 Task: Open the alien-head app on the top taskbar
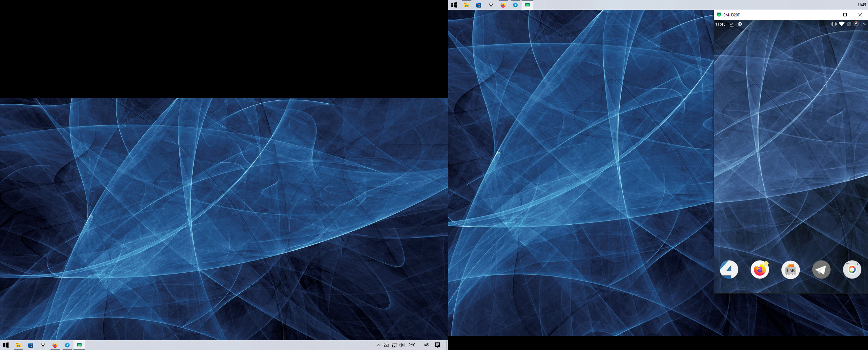[x=491, y=5]
